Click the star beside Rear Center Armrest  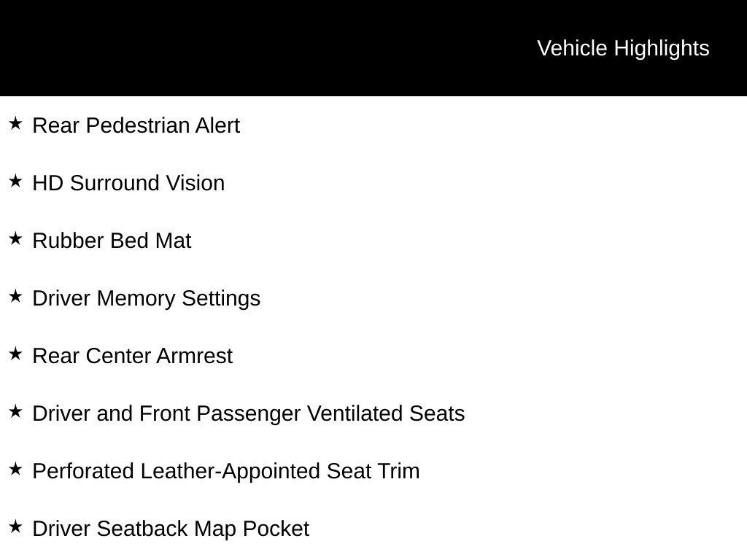tap(15, 354)
